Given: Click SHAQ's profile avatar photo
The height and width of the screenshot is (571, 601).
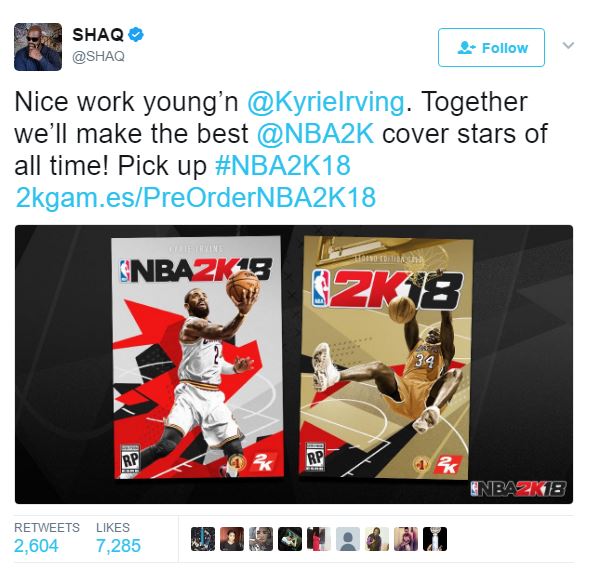Looking at the screenshot, I should pyautogui.click(x=38, y=47).
